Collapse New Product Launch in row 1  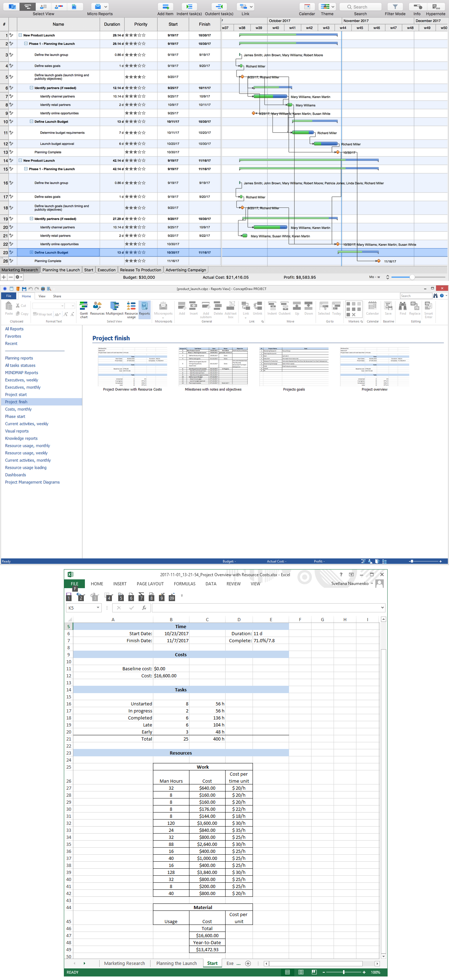click(20, 35)
